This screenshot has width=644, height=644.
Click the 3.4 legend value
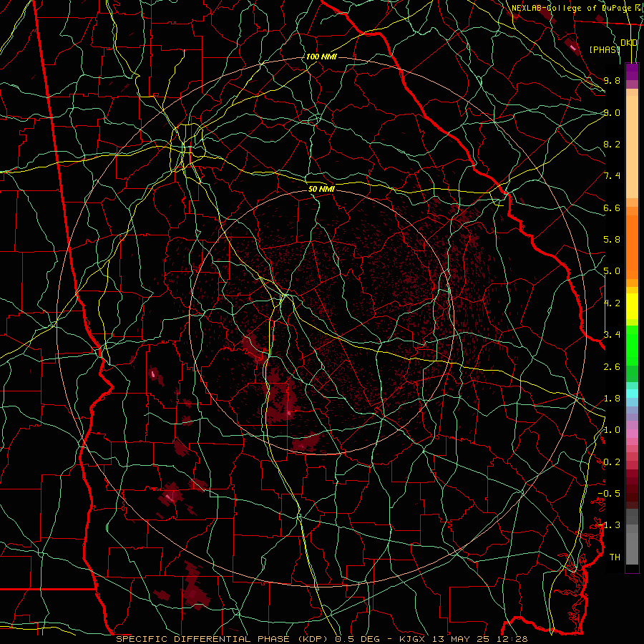click(612, 335)
